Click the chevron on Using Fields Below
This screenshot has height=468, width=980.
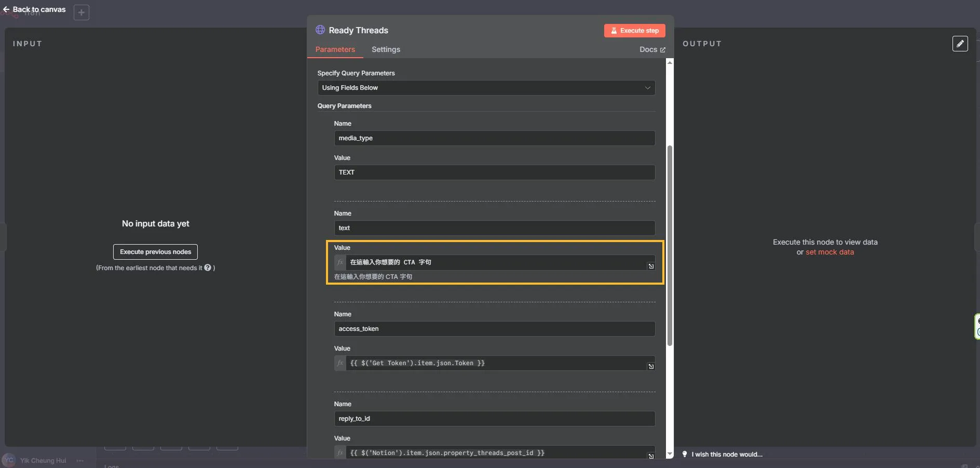(647, 88)
